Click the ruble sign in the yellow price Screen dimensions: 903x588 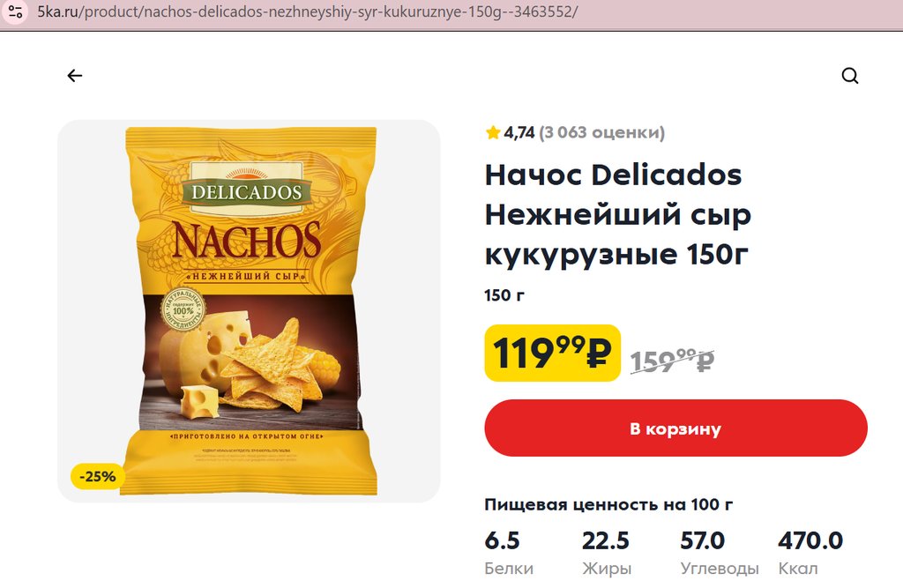coord(599,353)
